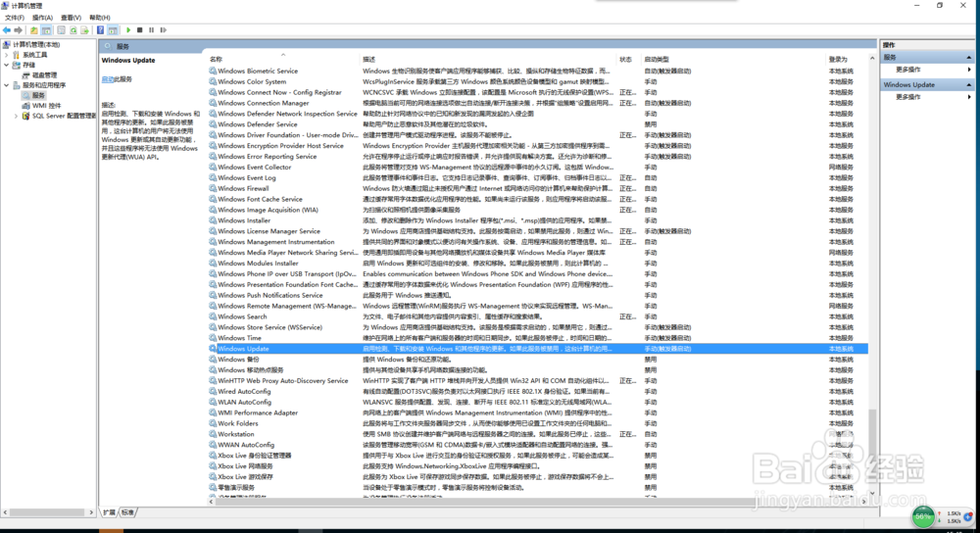Image resolution: width=980 pixels, height=533 pixels.
Task: Click the properties toolbar icon
Action: click(x=61, y=30)
